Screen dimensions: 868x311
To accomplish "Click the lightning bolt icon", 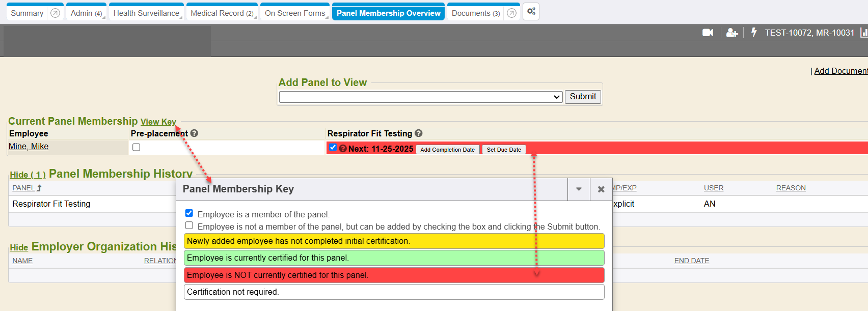I will (x=754, y=33).
